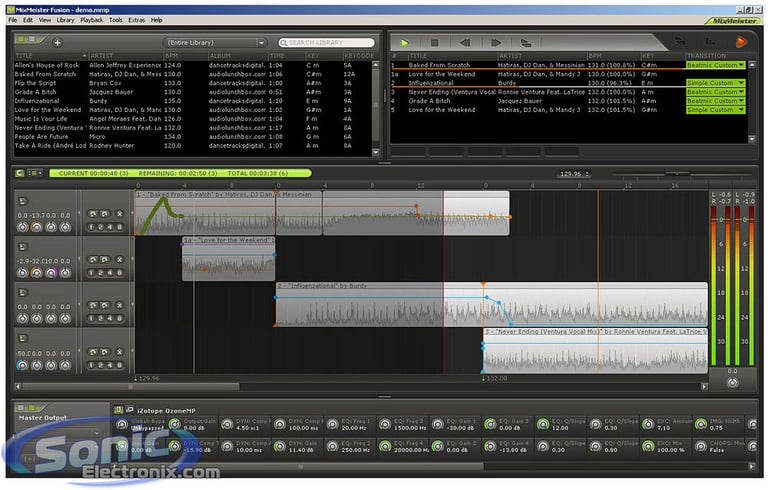Skip to the previous track in playlist transport

[465, 43]
